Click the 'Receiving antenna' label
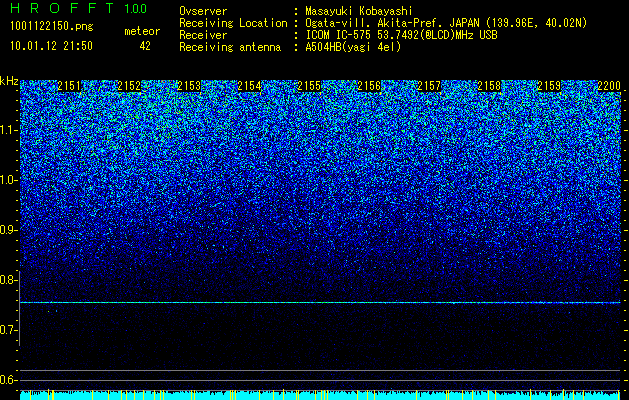The height and width of the screenshot is (400, 629). 230,47
